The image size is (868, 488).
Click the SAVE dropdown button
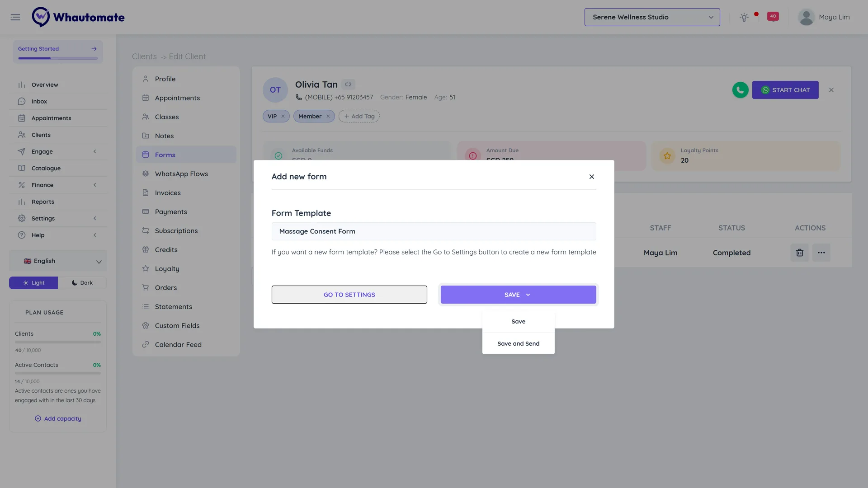click(x=518, y=295)
